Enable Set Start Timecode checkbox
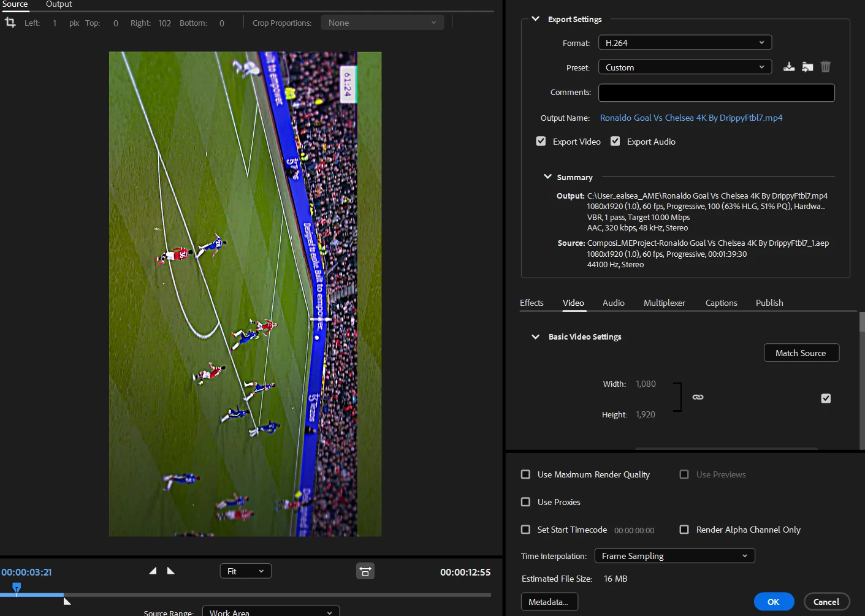The width and height of the screenshot is (865, 616). 525,530
